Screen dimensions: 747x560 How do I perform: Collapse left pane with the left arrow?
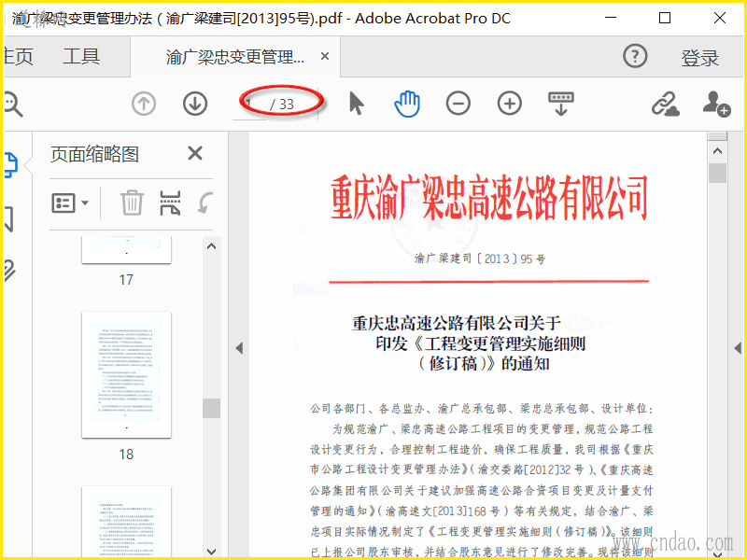coord(239,348)
